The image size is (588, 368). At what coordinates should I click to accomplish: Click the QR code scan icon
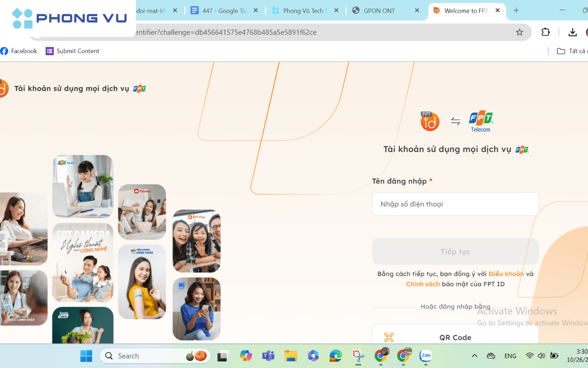[389, 337]
